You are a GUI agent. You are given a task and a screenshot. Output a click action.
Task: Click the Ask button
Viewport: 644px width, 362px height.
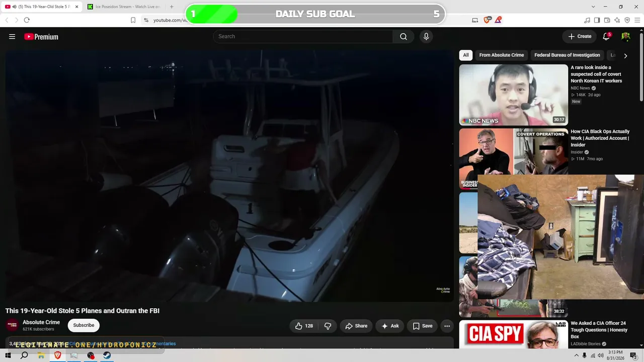click(390, 326)
